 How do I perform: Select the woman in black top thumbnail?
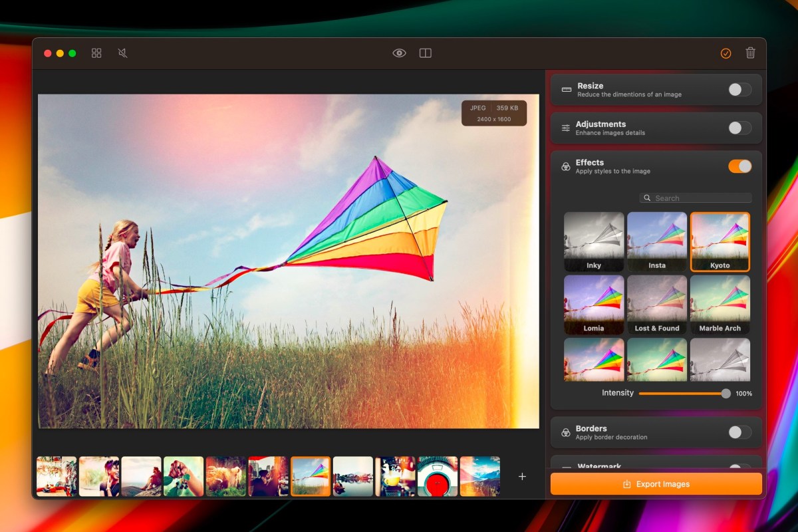[99, 476]
